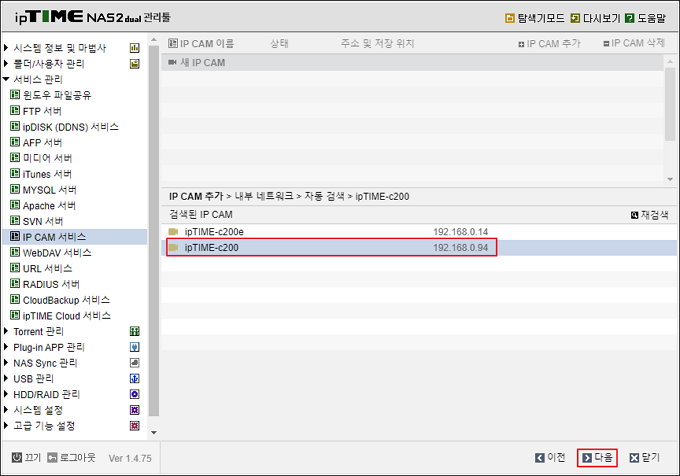Click the 새 IP CAM camera icon
The image size is (680, 476).
(x=172, y=62)
